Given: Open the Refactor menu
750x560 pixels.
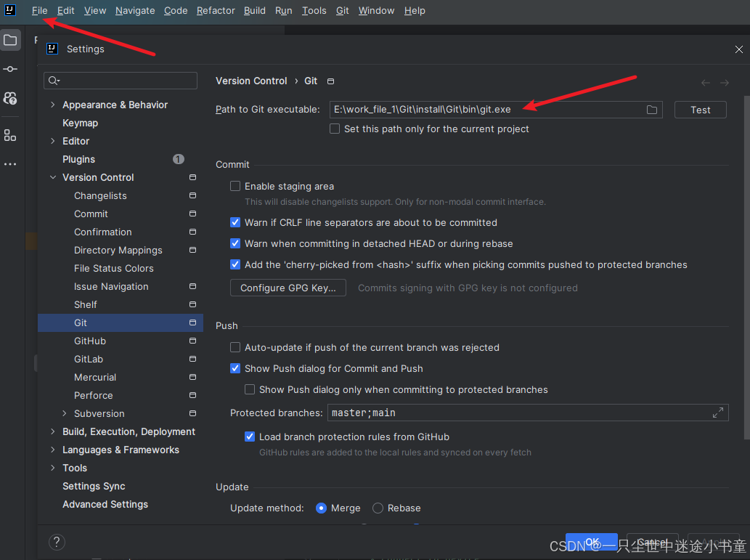Looking at the screenshot, I should 216,10.
